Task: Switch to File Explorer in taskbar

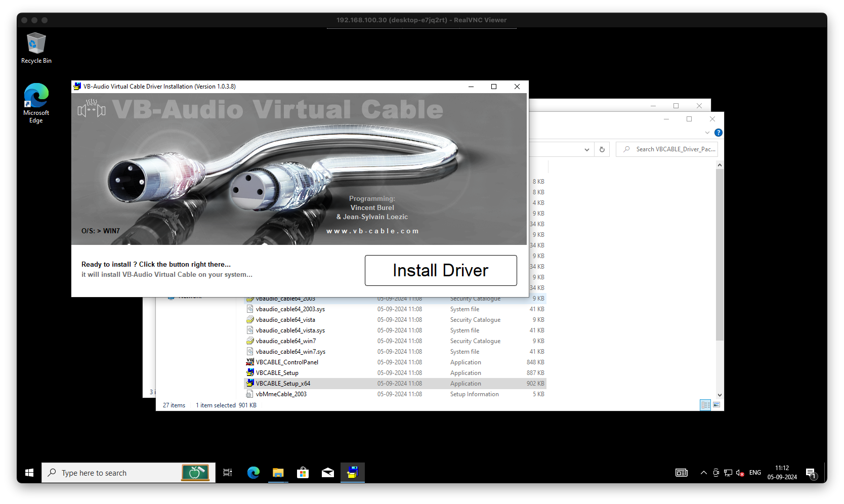Action: coord(278,473)
